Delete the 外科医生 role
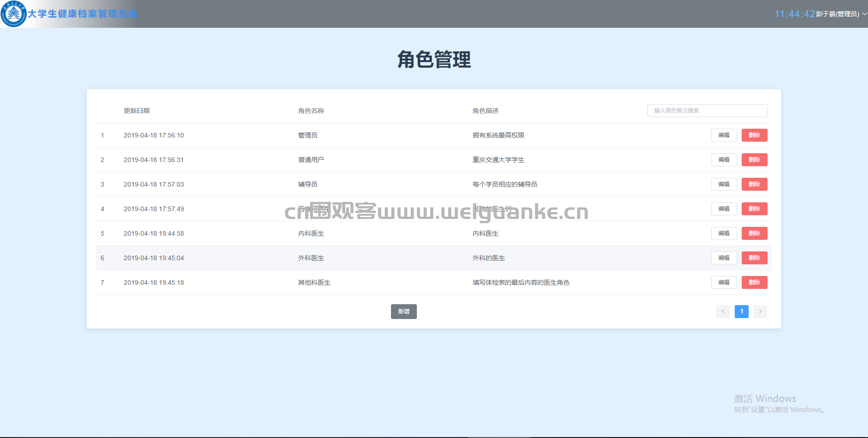This screenshot has width=868, height=438. click(755, 258)
